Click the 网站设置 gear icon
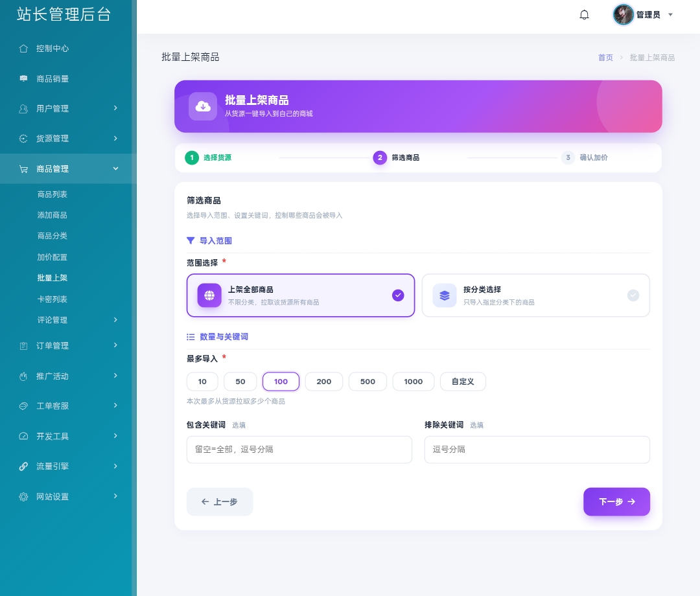The height and width of the screenshot is (596, 700). point(24,496)
